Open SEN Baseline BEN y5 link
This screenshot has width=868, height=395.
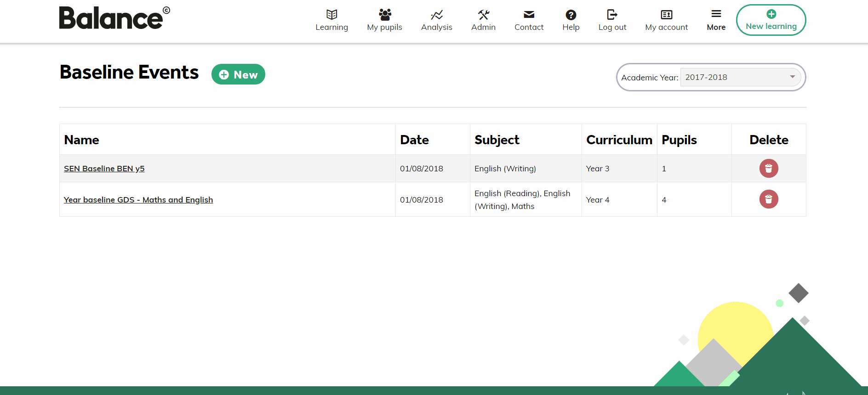[104, 169]
